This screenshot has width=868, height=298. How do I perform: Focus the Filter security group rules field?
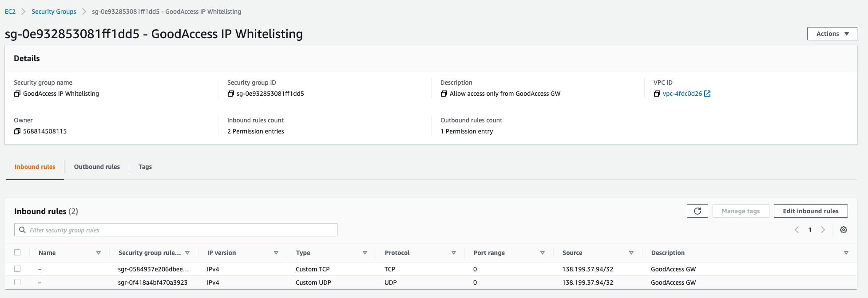(176, 230)
